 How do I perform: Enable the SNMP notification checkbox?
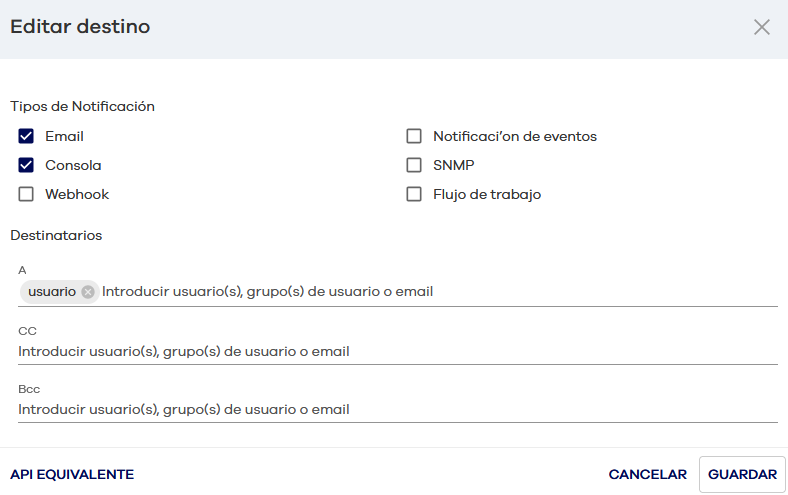(x=414, y=165)
